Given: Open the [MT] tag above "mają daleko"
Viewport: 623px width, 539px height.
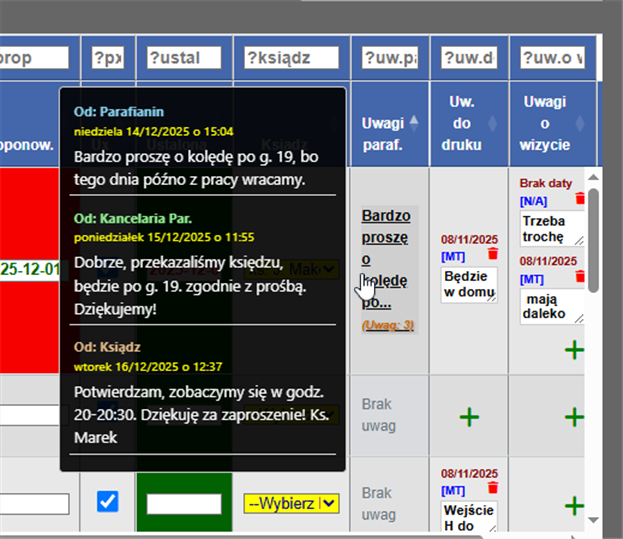Looking at the screenshot, I should (532, 280).
